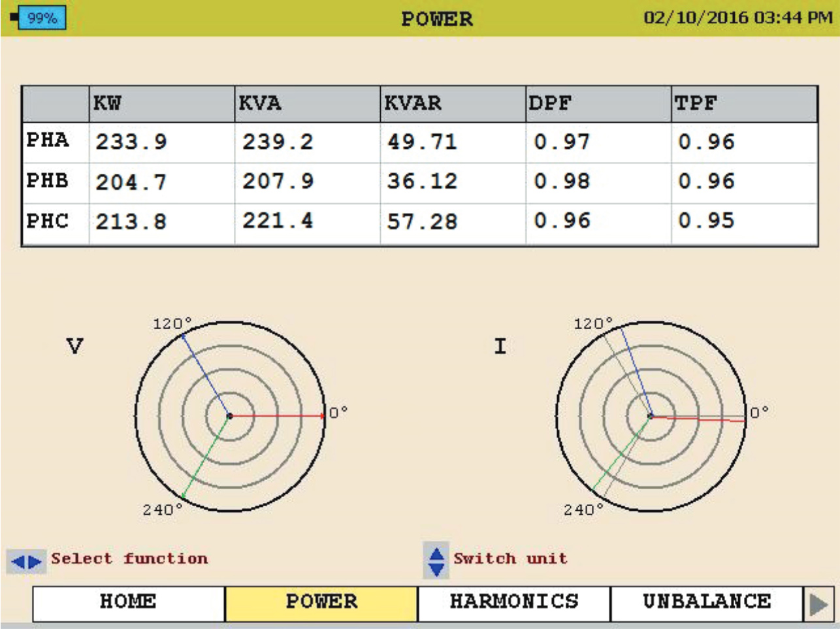Click the KVA value 239.2

[278, 142]
